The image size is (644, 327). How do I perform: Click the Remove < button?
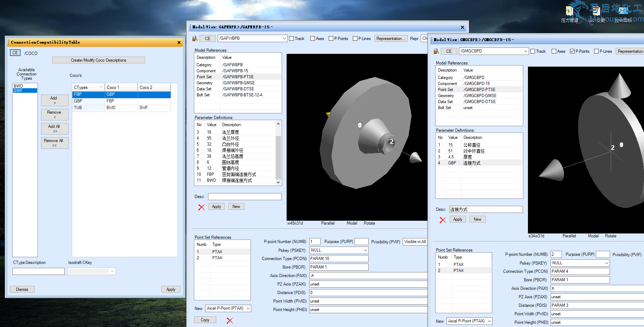pyautogui.click(x=55, y=114)
